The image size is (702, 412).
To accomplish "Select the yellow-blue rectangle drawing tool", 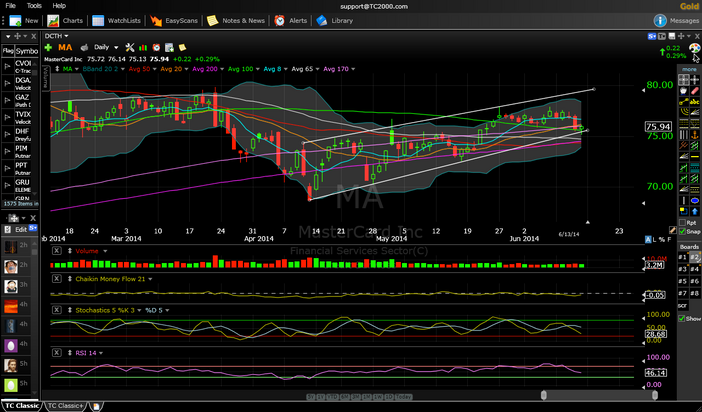I will (684, 211).
